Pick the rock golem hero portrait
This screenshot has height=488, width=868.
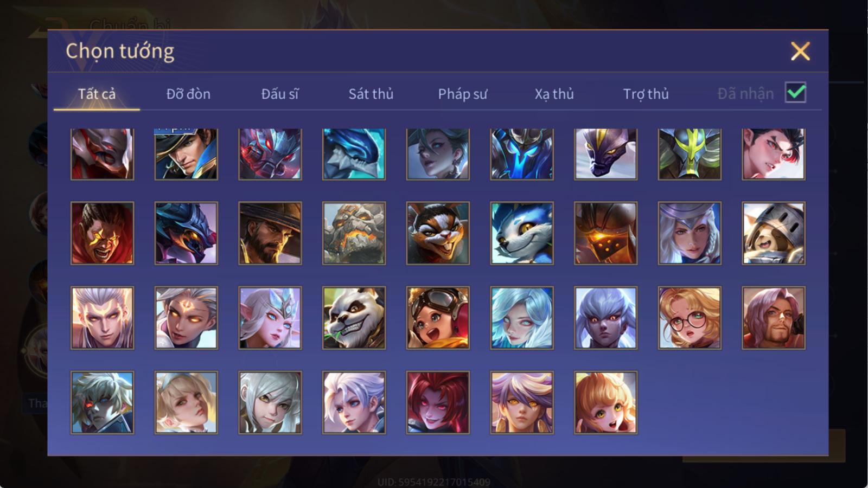[x=354, y=233]
